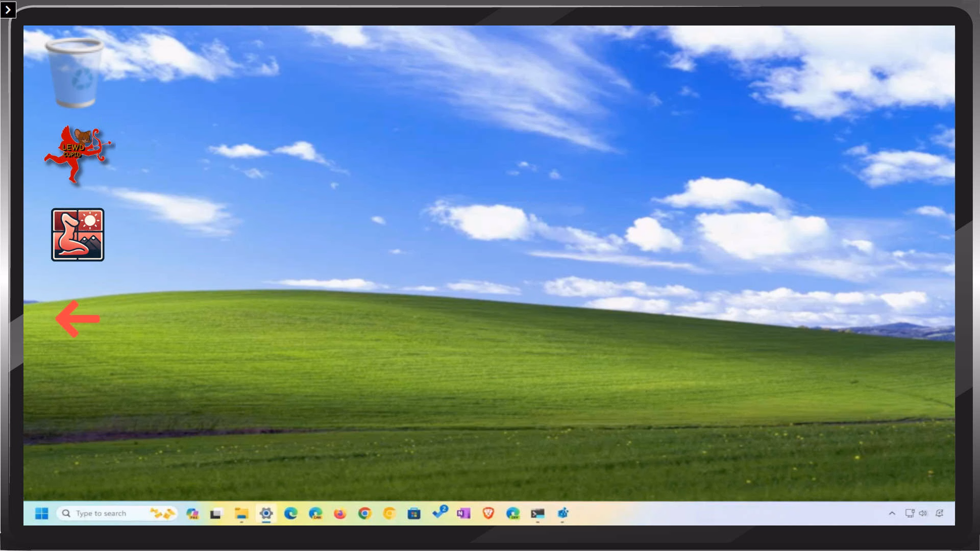The image size is (980, 551).
Task: Expand the hidden system tray icons
Action: point(892,513)
